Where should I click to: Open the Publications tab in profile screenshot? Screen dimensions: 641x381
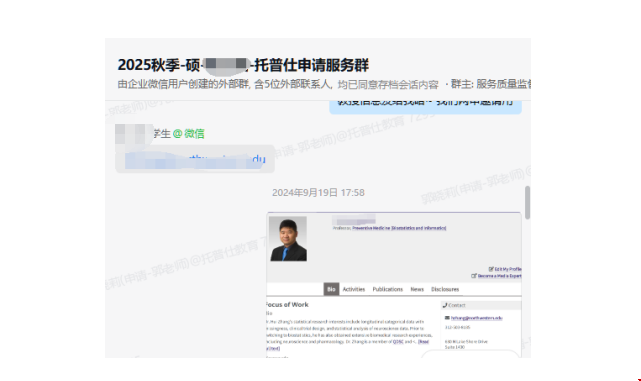tap(388, 289)
